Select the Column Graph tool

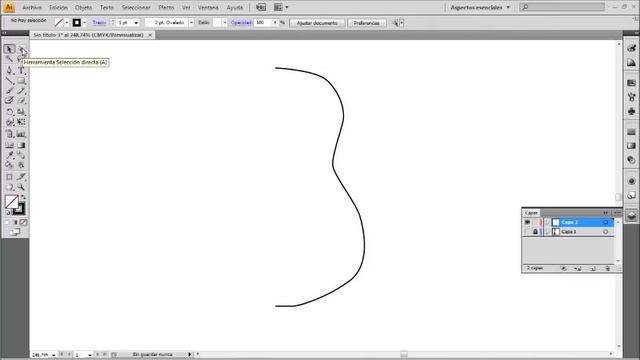coord(21,134)
